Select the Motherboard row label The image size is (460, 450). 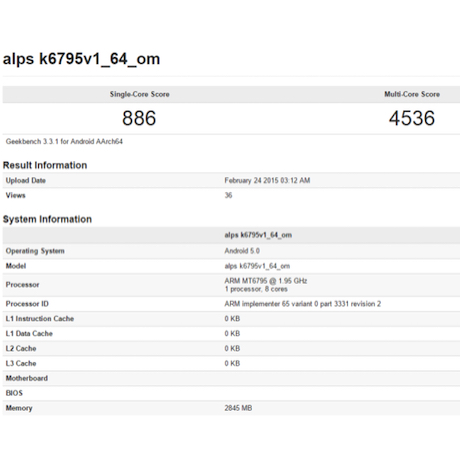tap(27, 378)
